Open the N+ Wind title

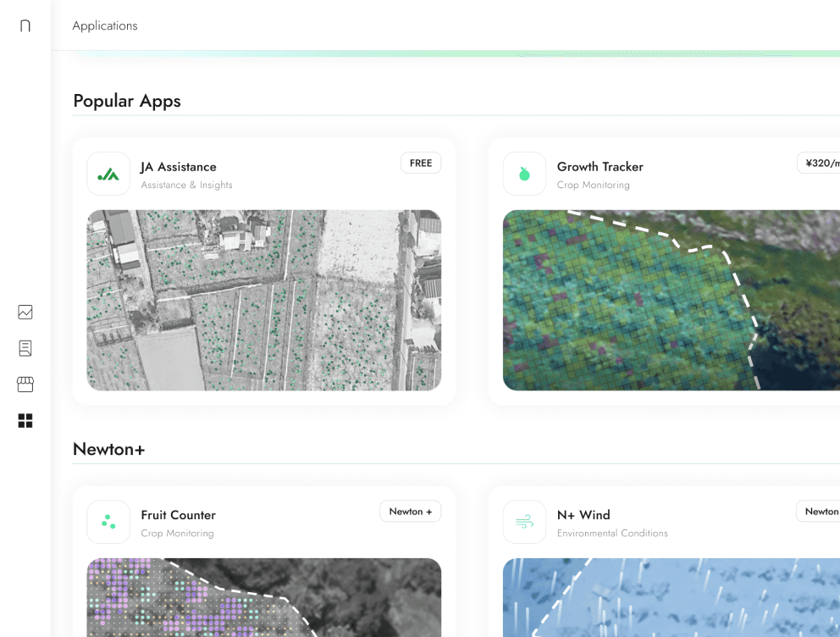583,515
